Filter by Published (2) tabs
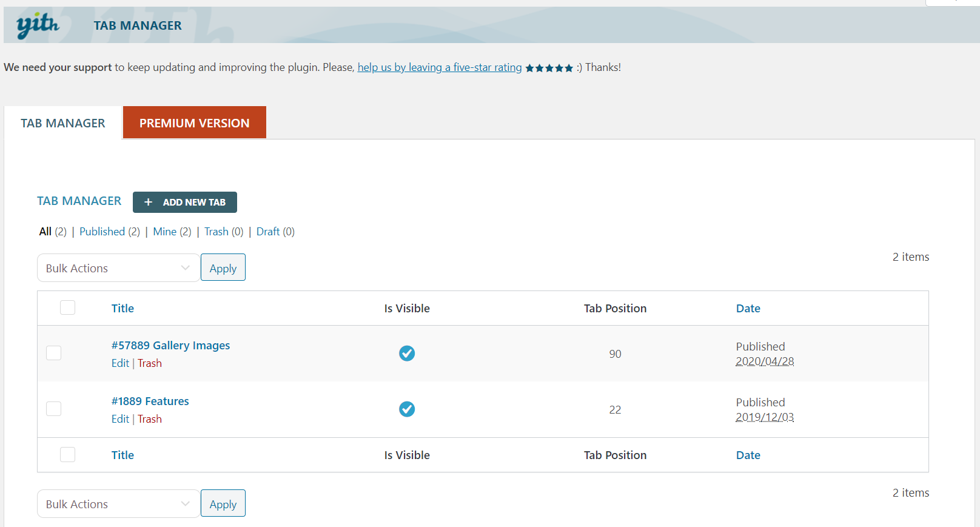The image size is (980, 527). (x=110, y=232)
